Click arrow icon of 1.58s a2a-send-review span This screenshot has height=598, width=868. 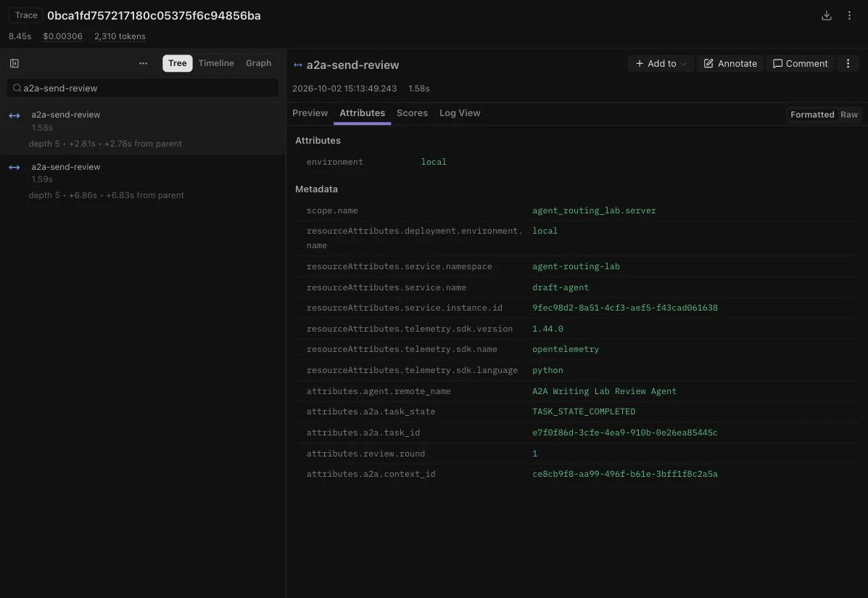tap(15, 115)
